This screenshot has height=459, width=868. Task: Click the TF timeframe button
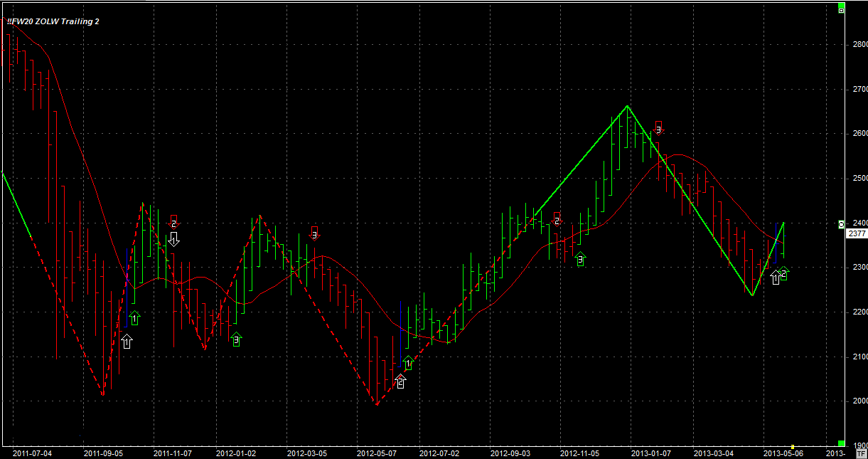tap(861, 453)
